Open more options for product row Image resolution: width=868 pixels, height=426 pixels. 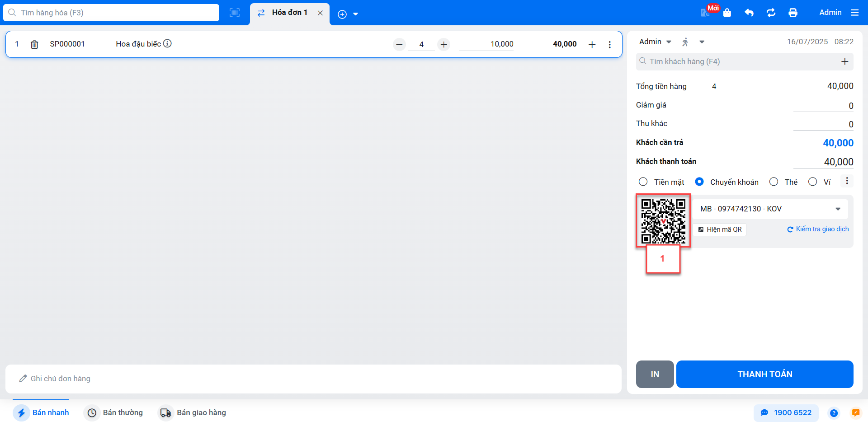coord(610,44)
